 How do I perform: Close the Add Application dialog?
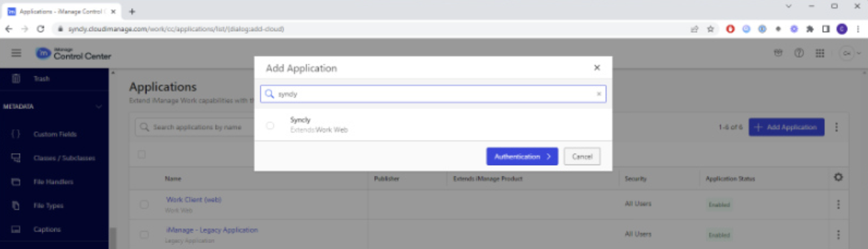(596, 68)
